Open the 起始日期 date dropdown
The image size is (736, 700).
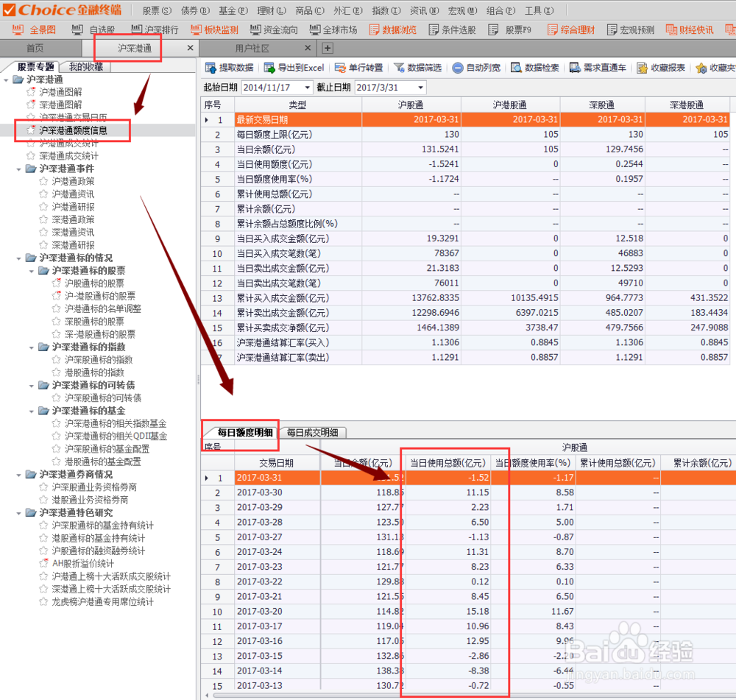(x=308, y=88)
